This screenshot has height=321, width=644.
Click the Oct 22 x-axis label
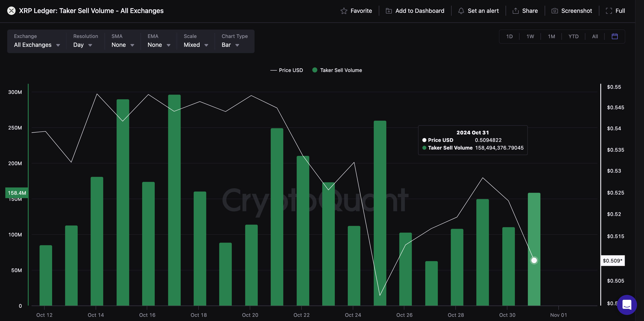pyautogui.click(x=302, y=315)
